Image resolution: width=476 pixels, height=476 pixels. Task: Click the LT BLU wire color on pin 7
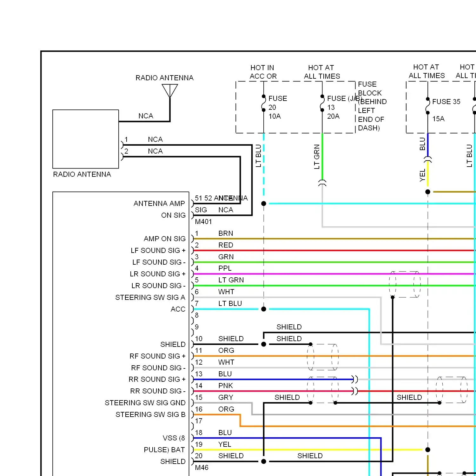tap(230, 303)
